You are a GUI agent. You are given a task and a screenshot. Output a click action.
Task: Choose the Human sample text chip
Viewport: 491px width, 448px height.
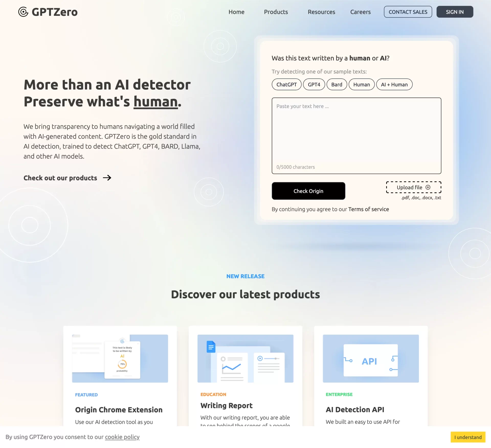pos(361,84)
